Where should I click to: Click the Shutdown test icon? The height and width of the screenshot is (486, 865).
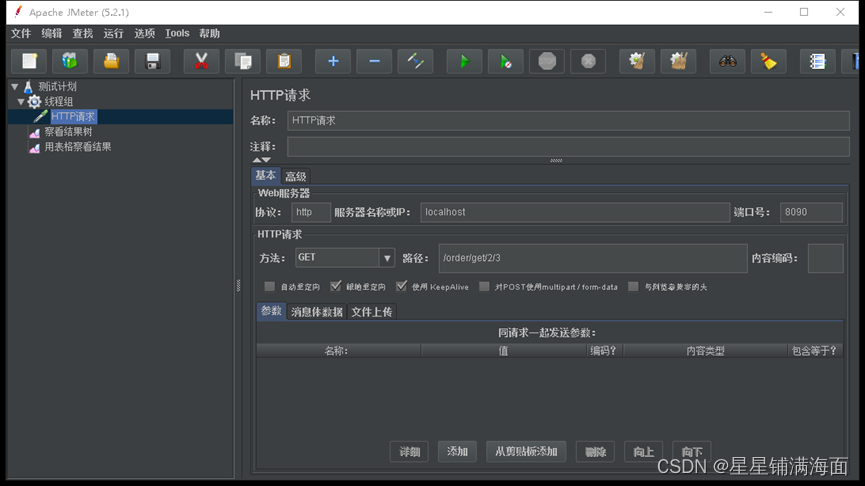(x=588, y=61)
